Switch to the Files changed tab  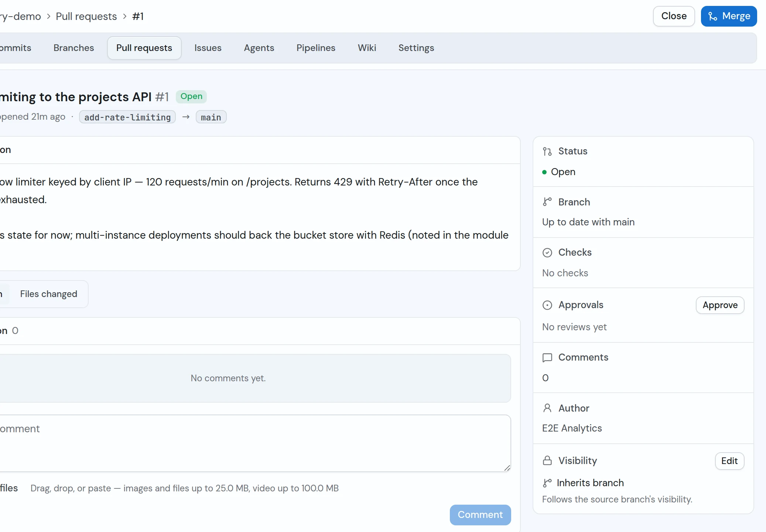point(49,294)
